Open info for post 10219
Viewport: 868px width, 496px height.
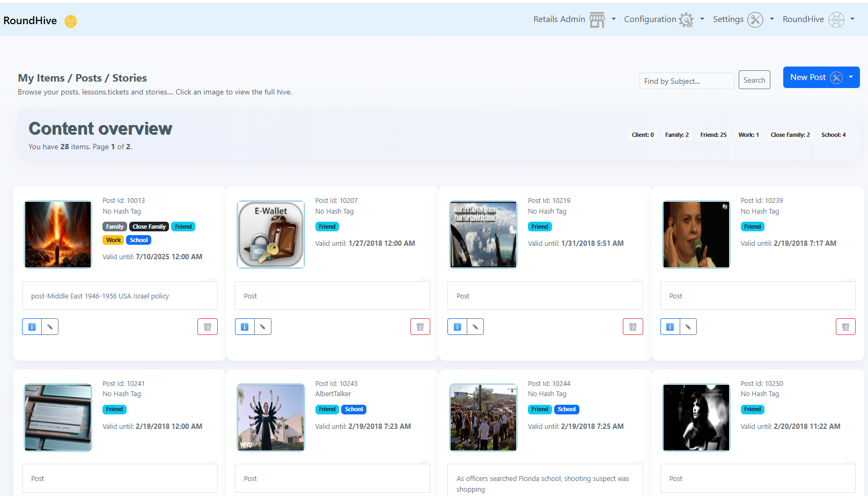(457, 327)
